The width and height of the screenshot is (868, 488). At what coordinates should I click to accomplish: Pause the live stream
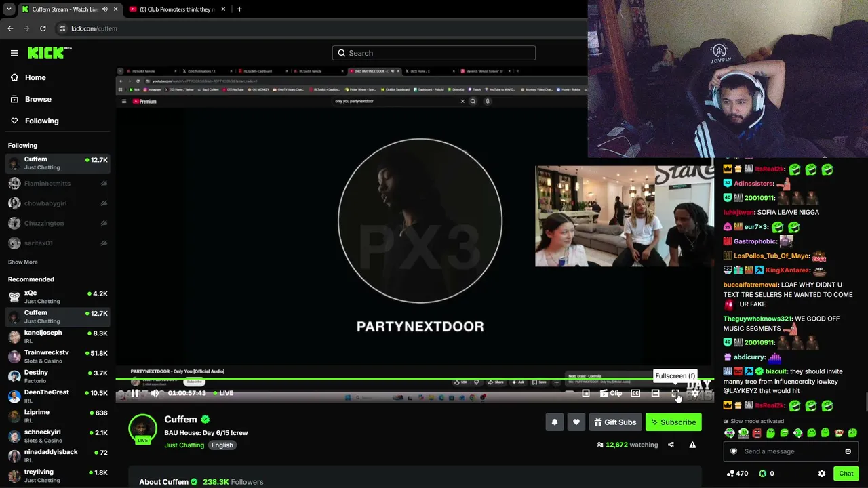tap(135, 393)
